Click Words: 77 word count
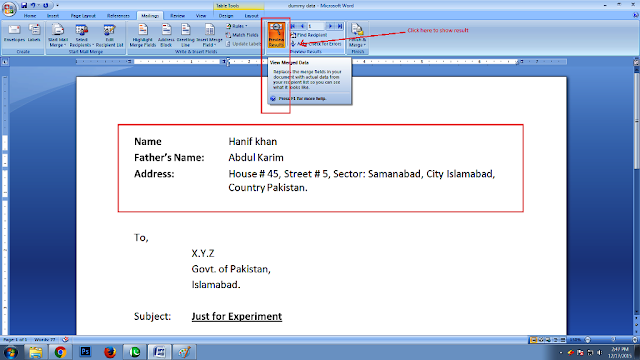640x360 pixels. click(45, 340)
